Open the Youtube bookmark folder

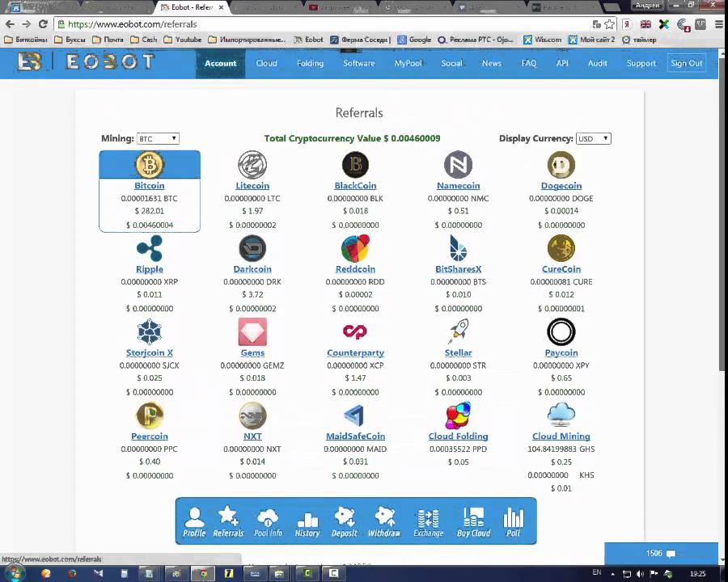pyautogui.click(x=183, y=40)
